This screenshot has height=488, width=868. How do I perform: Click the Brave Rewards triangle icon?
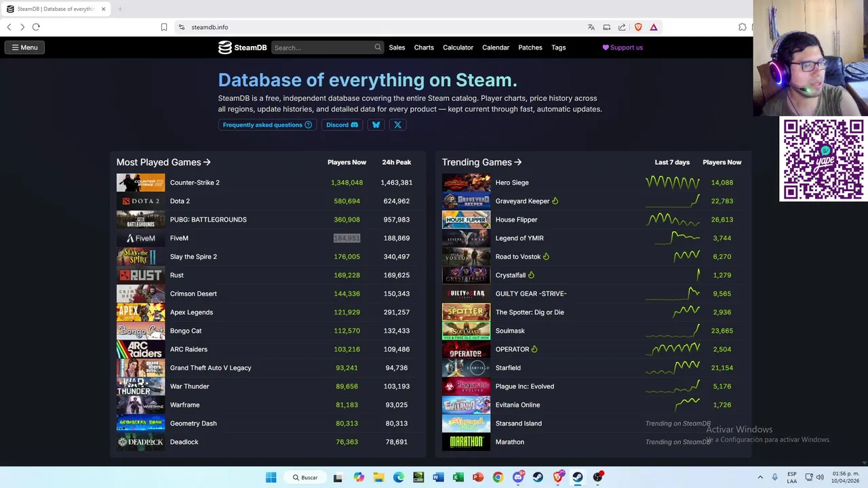[654, 27]
